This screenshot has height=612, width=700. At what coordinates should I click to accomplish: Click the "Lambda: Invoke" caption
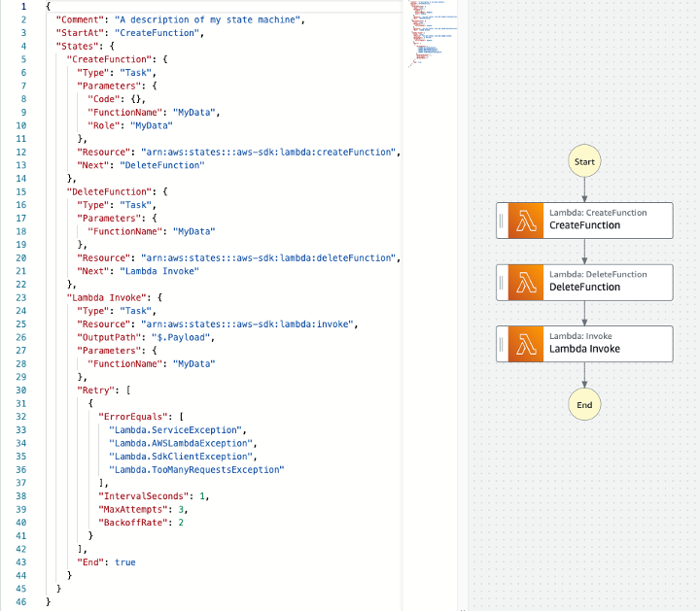[580, 336]
